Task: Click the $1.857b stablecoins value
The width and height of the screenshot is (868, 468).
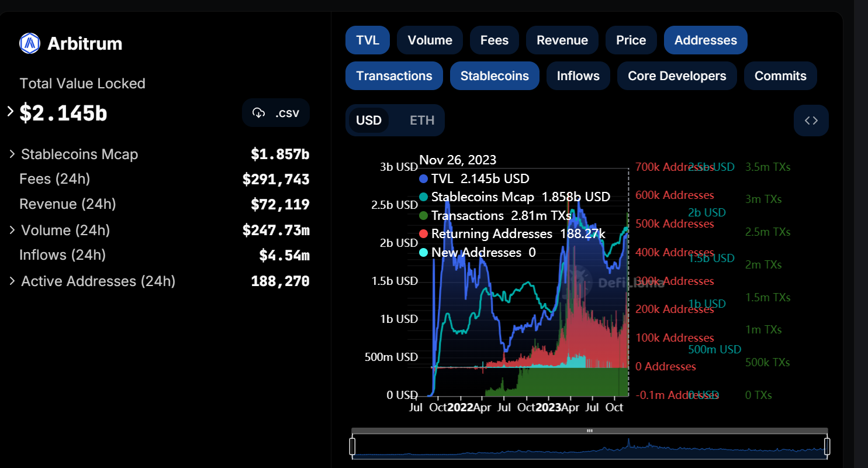Action: coord(280,154)
